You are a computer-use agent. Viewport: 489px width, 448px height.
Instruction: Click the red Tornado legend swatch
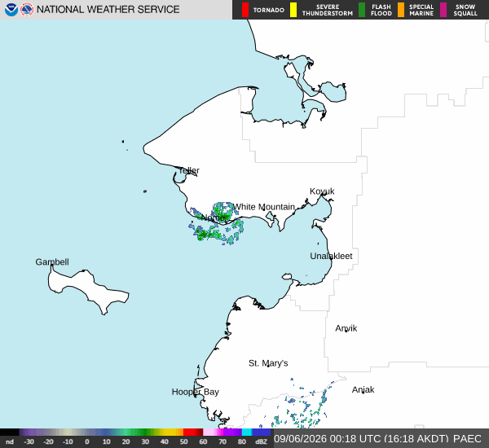pyautogui.click(x=245, y=10)
